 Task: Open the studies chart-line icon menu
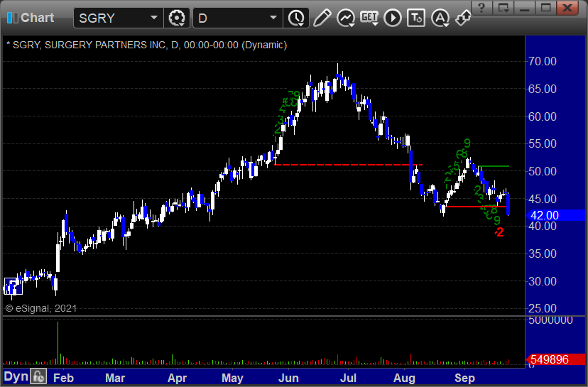click(x=346, y=18)
